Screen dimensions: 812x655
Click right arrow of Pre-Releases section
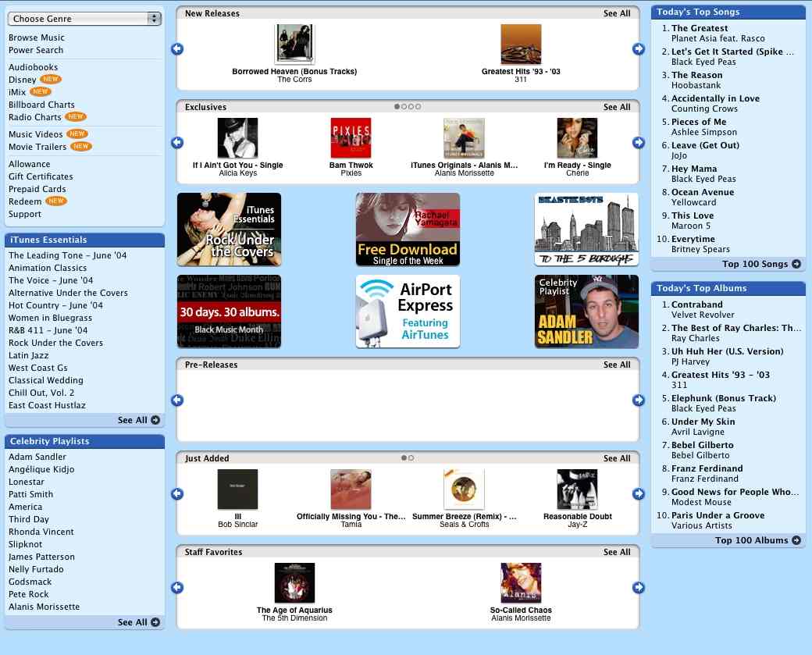pyautogui.click(x=639, y=400)
